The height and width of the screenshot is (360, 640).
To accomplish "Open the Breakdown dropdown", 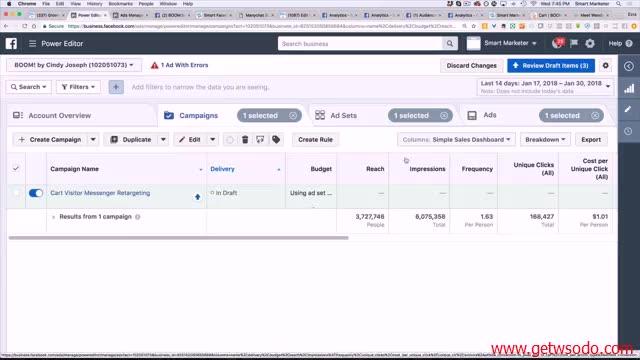I will [x=545, y=140].
